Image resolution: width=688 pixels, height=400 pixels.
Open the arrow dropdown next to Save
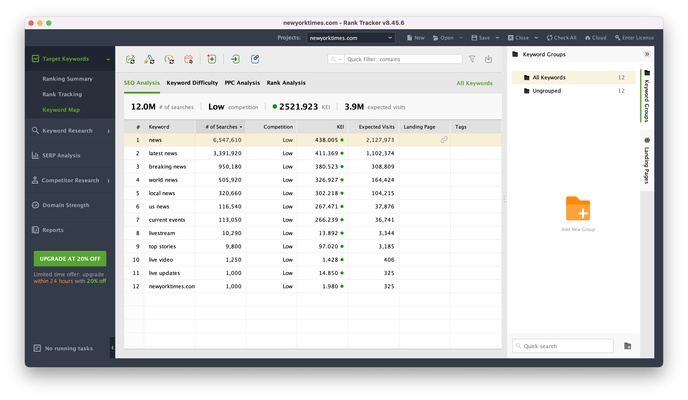coord(497,38)
